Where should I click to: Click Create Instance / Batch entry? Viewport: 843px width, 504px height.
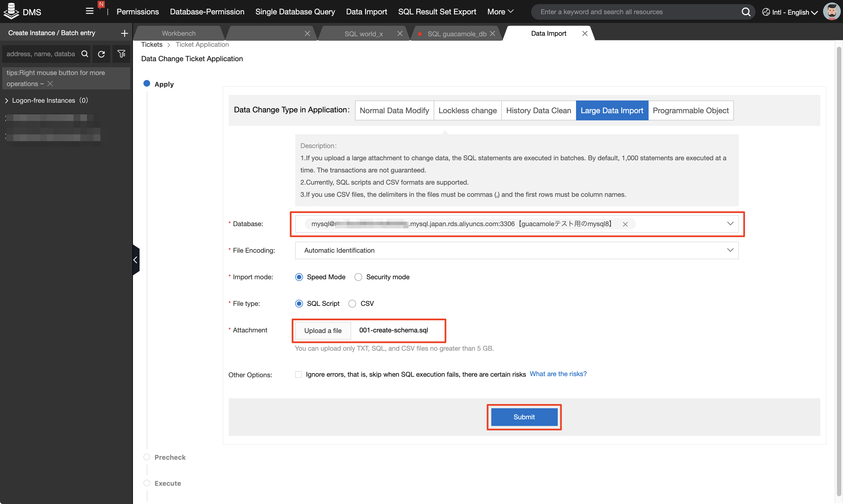[52, 33]
